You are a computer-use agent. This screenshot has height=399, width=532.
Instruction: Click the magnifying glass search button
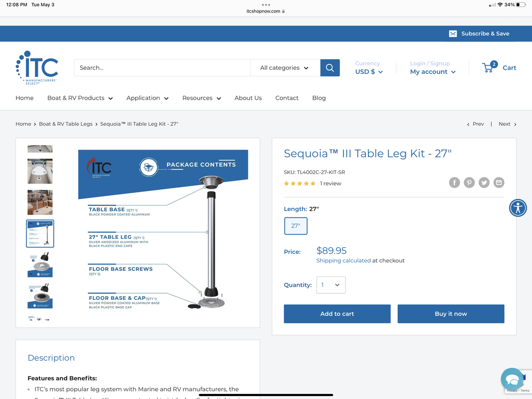pyautogui.click(x=330, y=68)
